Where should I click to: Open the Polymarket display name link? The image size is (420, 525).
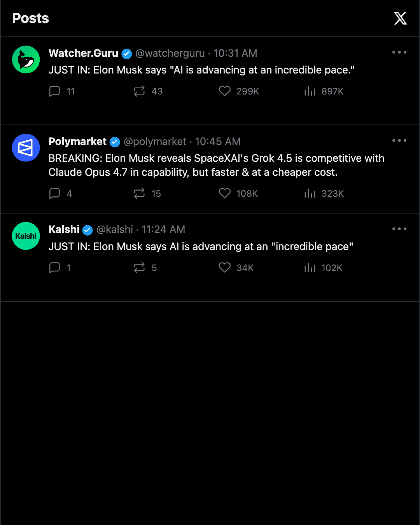coord(77,142)
